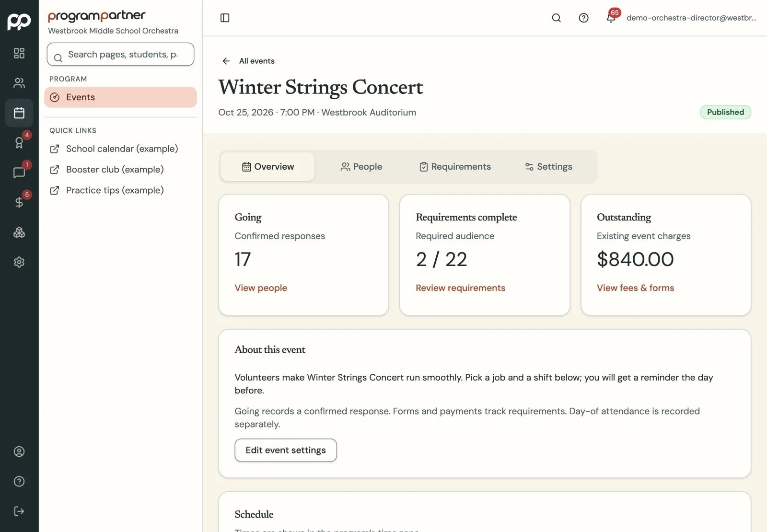Open the stacked cubes inventory icon
The width and height of the screenshot is (767, 532).
point(19,232)
